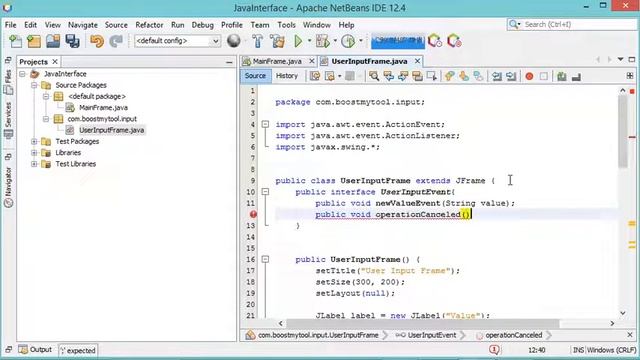Click Stop Macro Recording square icon
The image size is (640, 360).
[x=544, y=76]
